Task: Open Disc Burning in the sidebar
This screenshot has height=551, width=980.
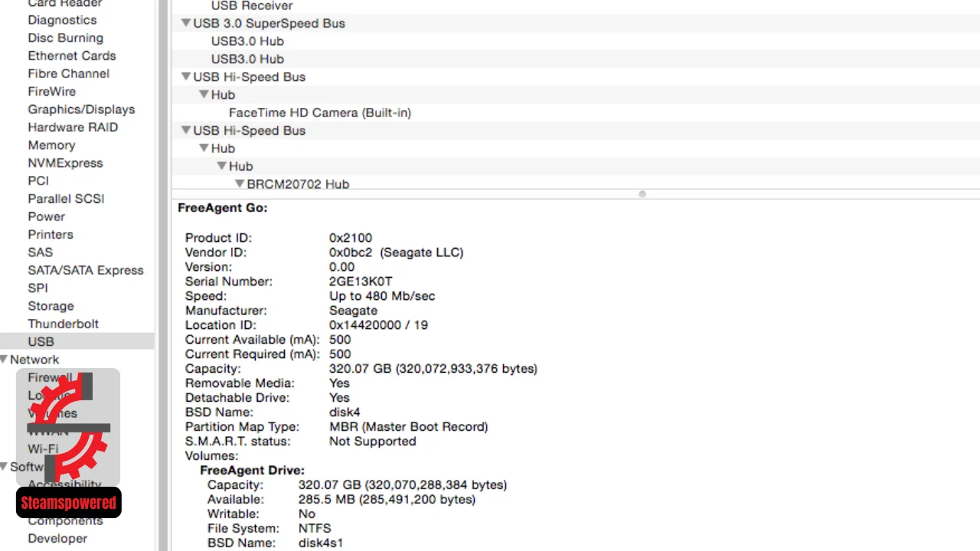Action: pos(65,37)
